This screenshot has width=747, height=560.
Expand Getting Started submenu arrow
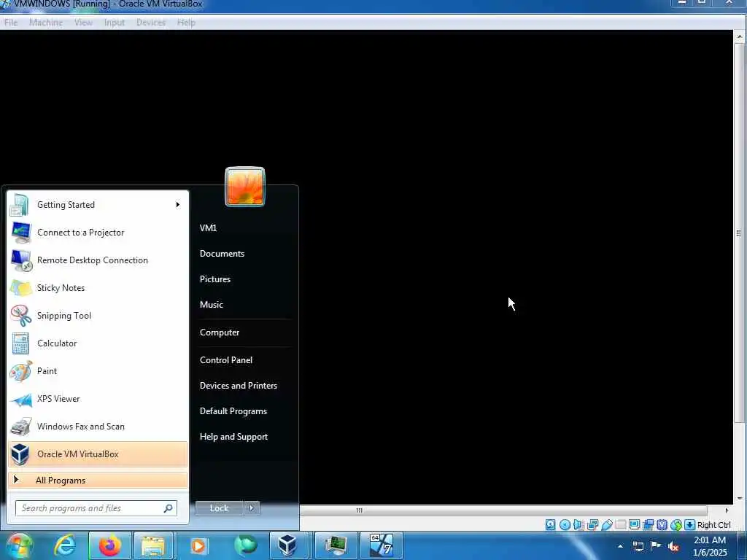click(178, 205)
